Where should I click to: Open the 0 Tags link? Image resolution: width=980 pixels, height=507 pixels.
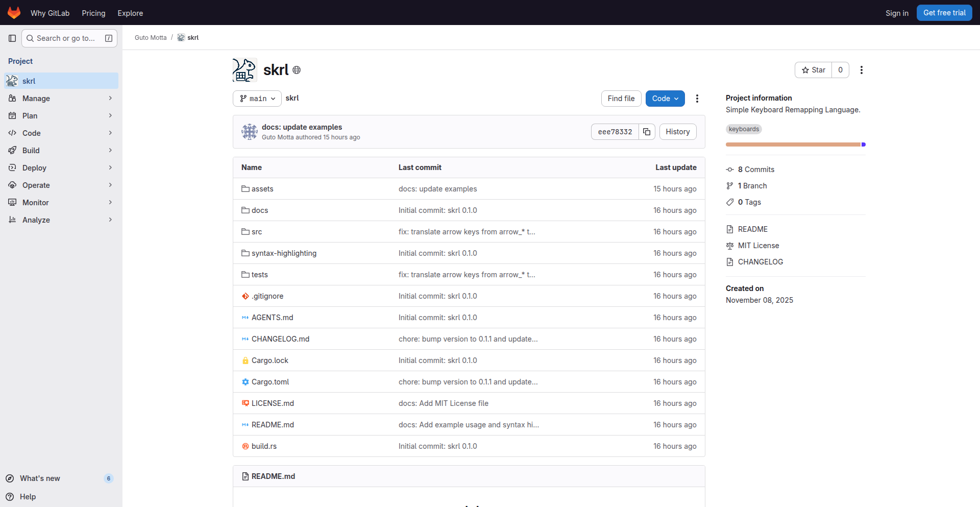(x=749, y=202)
